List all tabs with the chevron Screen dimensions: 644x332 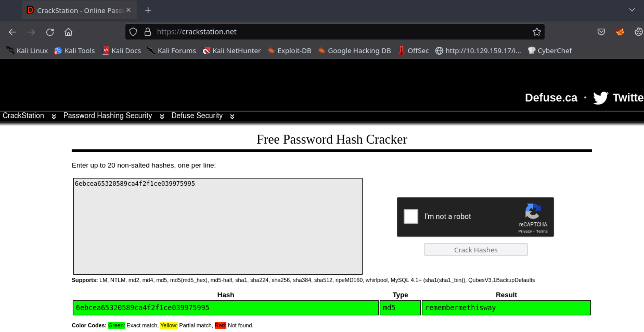pos(632,10)
